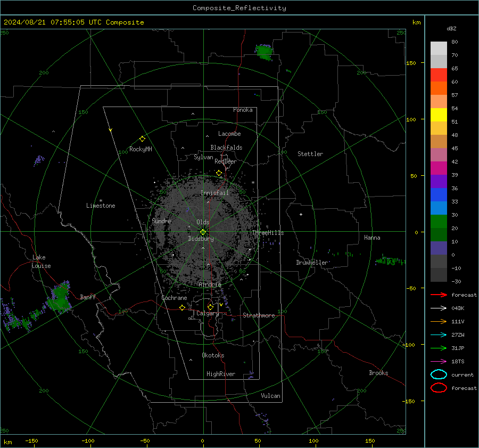Click the Calgary city label
Viewport: 479px width, 448px height.
[x=208, y=313]
